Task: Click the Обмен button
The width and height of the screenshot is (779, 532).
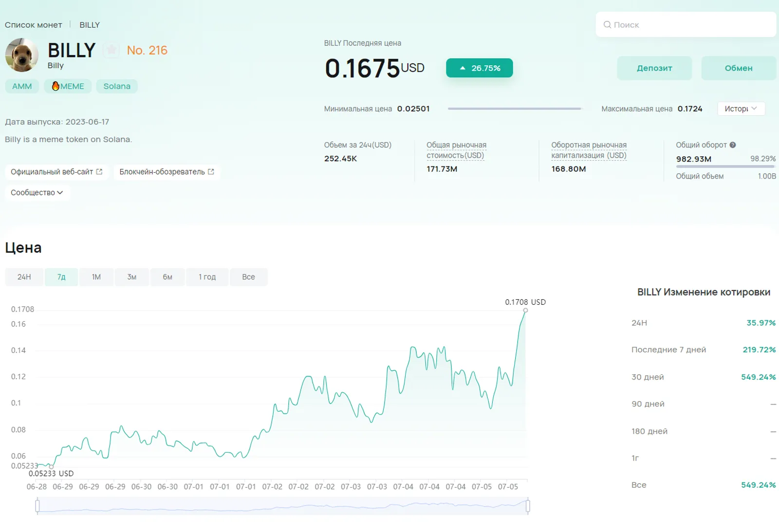Action: click(739, 68)
